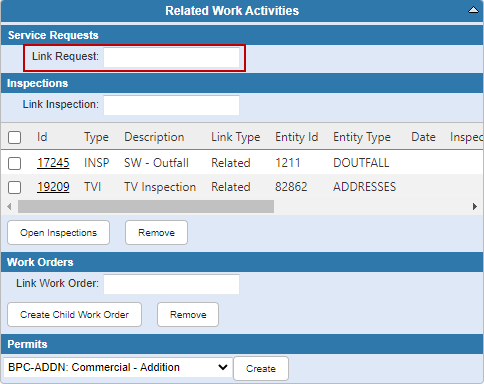Click the horizontal scrollbar thumb in inspections grid

[x=146, y=207]
